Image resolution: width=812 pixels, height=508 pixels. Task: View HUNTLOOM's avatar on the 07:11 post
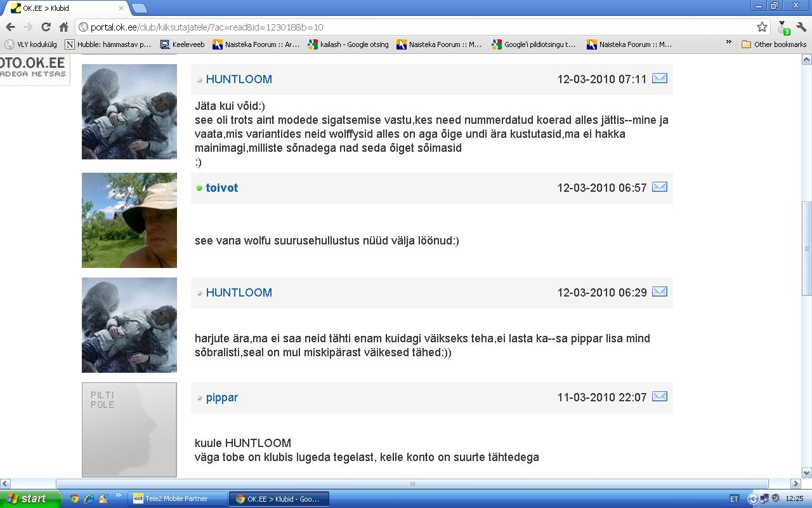point(129,111)
